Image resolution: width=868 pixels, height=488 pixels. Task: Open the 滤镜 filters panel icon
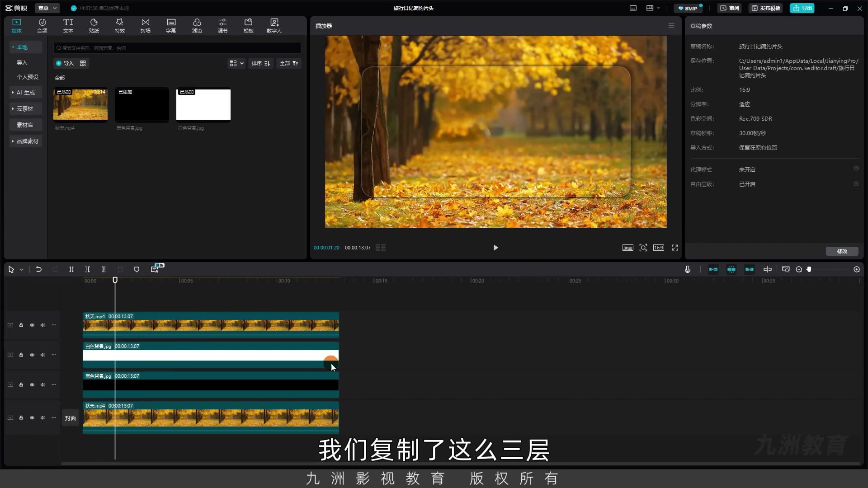[x=197, y=26]
